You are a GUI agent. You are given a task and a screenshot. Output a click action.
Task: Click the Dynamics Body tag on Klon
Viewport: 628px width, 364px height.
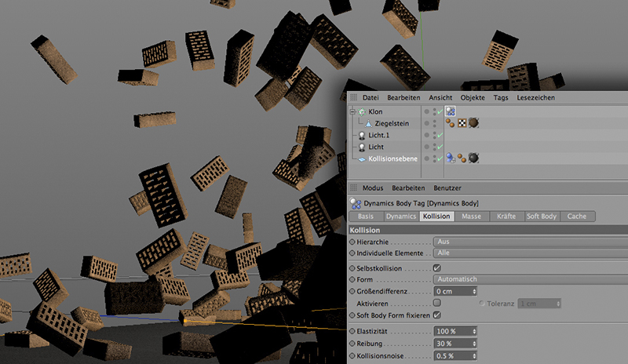(451, 112)
